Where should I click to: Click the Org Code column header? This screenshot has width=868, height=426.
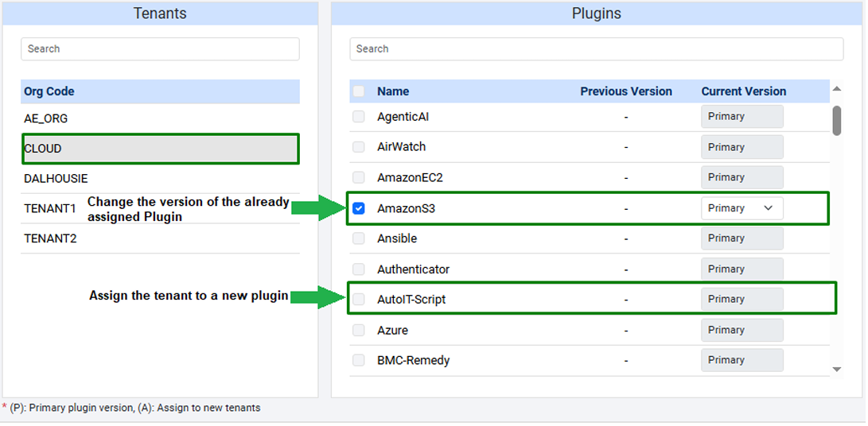[x=49, y=91]
